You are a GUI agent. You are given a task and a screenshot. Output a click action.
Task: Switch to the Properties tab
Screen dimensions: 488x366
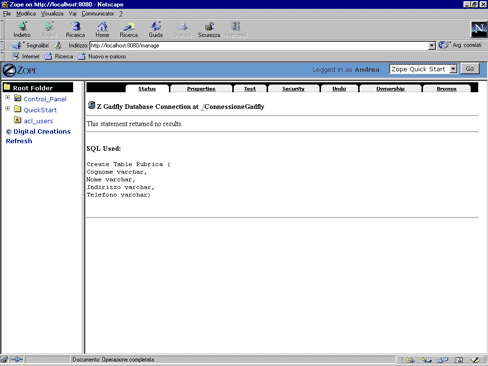[201, 89]
